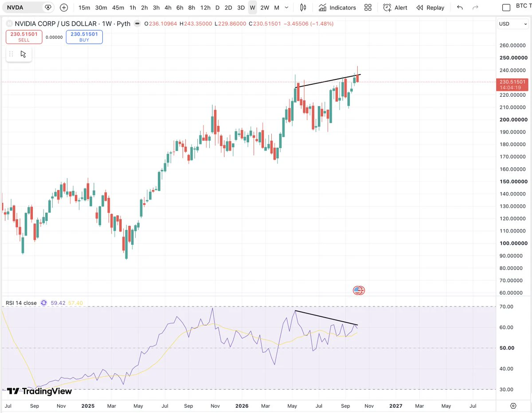Undo the last chart action
This screenshot has height=413, width=532.
pos(460,8)
